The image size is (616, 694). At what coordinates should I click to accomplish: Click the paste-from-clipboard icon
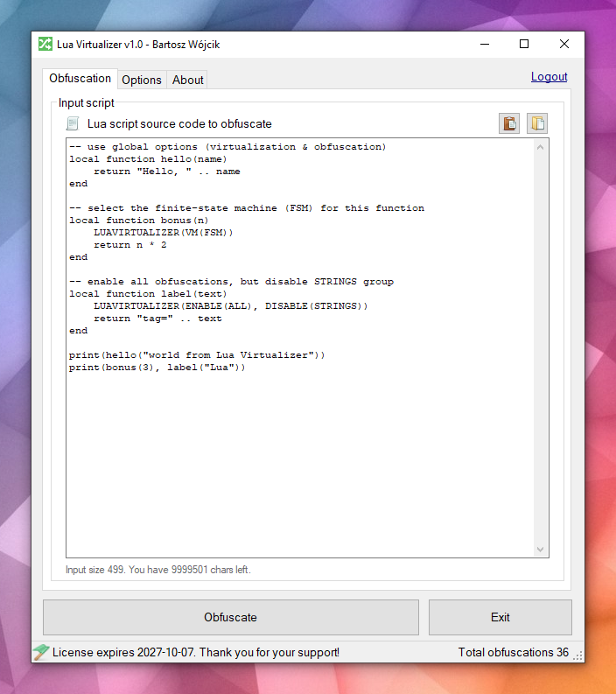point(509,123)
